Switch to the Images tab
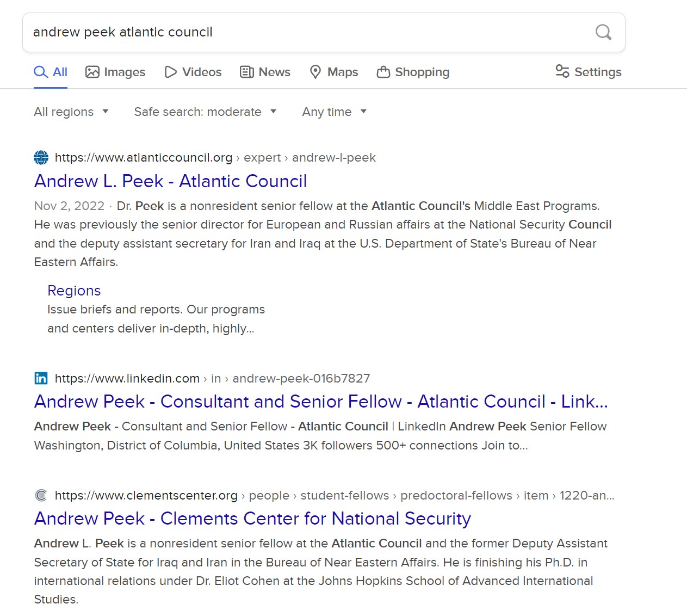687x616 pixels. [x=115, y=72]
